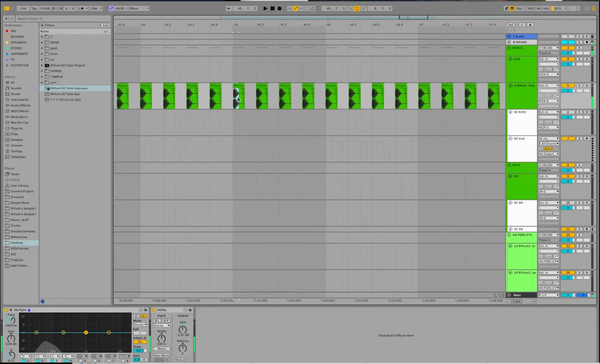Solo the 1 Audio track
The image size is (600, 364).
579,37
